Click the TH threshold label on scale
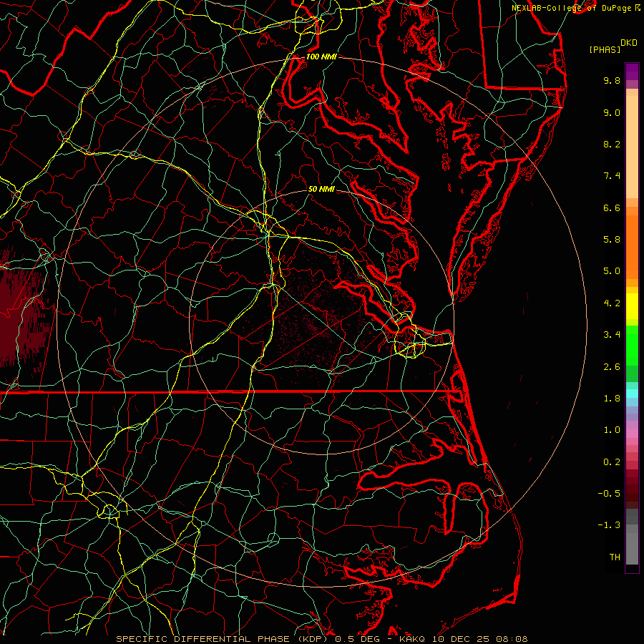Screen dimensions: 644x644 click(x=615, y=557)
